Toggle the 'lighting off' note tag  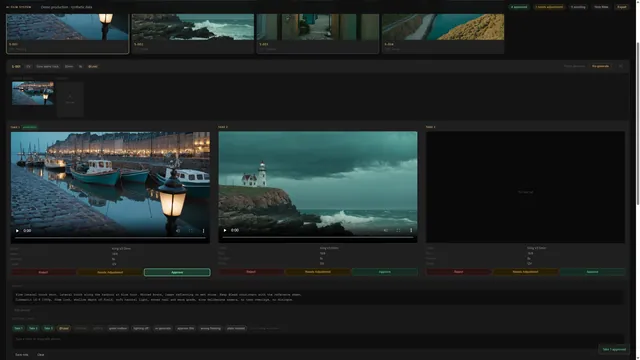point(141,328)
